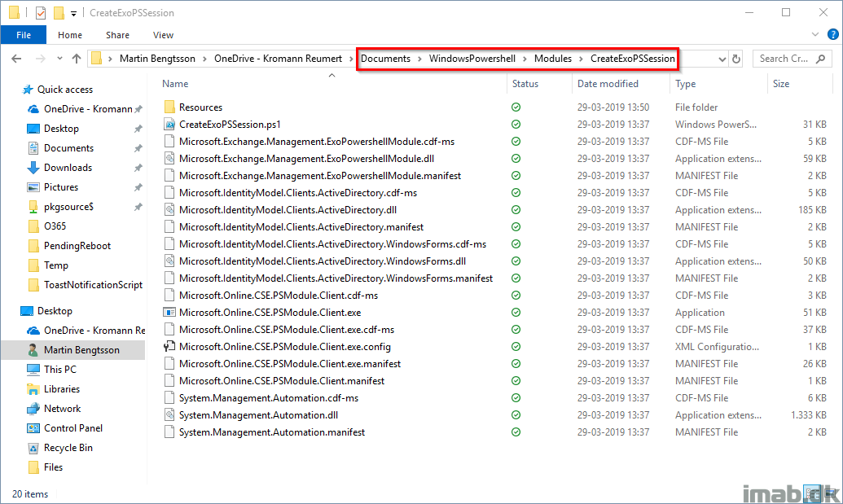Image resolution: width=843 pixels, height=504 pixels.
Task: Click Documents breadcrumb in address bar
Action: coord(385,59)
